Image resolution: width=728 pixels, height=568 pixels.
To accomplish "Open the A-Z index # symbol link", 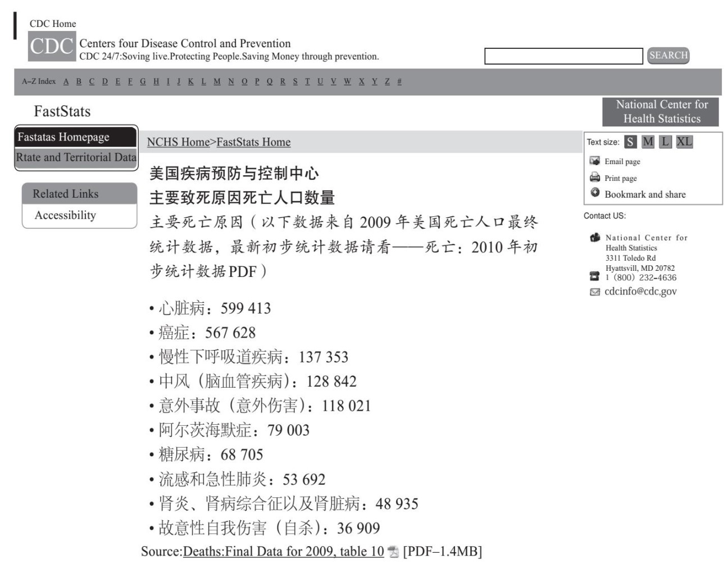I will (x=399, y=81).
